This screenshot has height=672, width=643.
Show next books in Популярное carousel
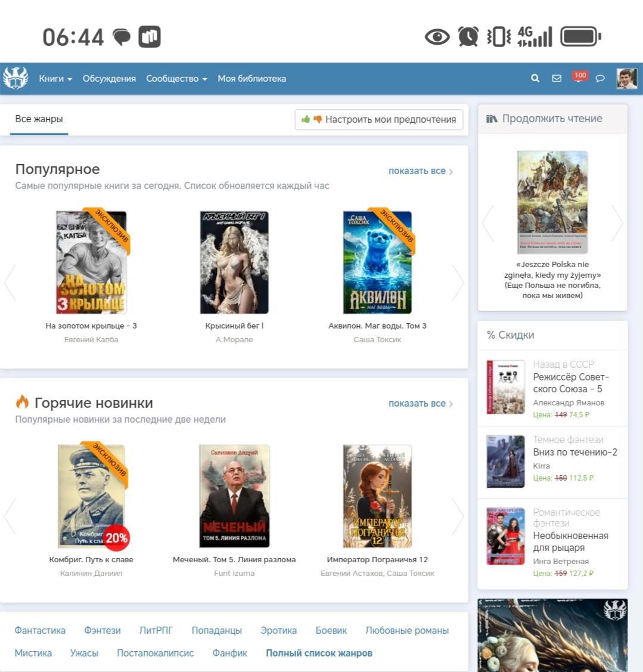pyautogui.click(x=458, y=283)
